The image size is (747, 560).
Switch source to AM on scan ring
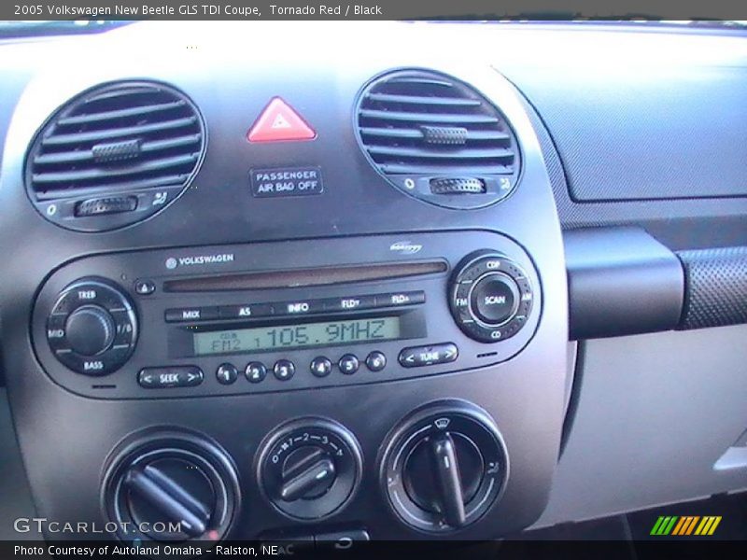(526, 297)
